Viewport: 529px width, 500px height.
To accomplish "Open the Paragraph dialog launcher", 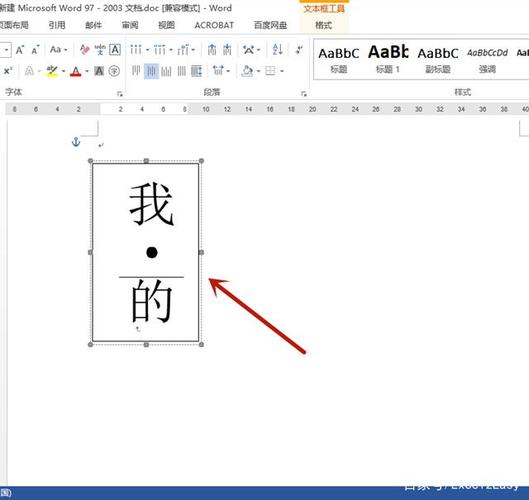I will pyautogui.click(x=304, y=94).
